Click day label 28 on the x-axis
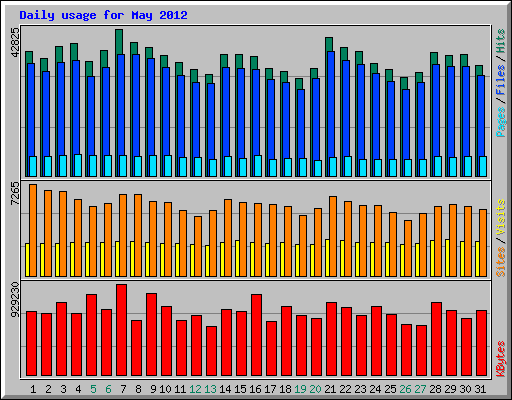Viewport: 512px width, 400px height. point(435,389)
